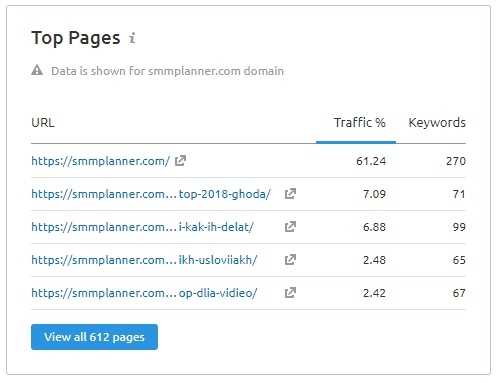Open external link icon for i-kak-ih-delat row
Image resolution: width=501 pixels, height=383 pixels.
(x=290, y=227)
